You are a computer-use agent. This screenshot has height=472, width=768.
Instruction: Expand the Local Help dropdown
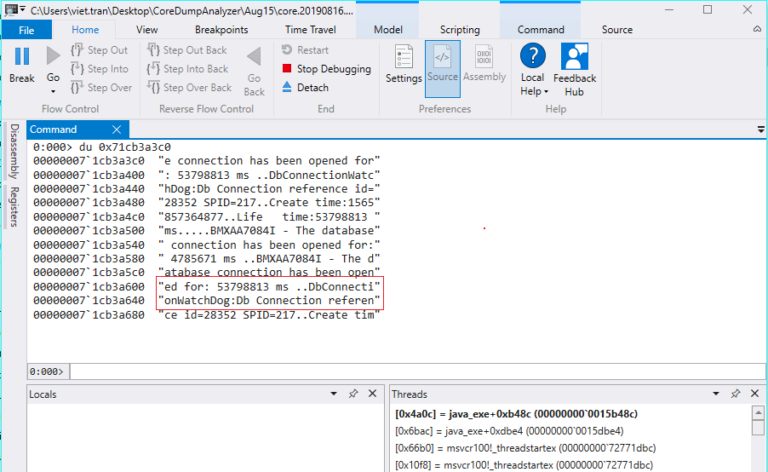coord(547,92)
